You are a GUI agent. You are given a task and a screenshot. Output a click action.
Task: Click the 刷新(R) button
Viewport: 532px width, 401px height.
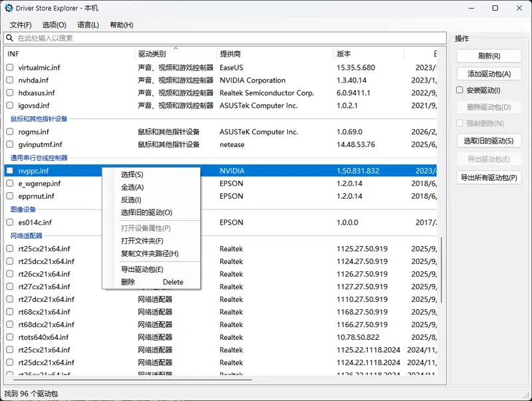pos(489,56)
